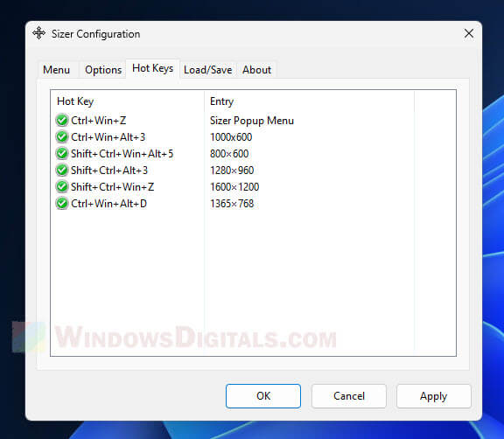504x439 pixels.
Task: Close the Sizer Configuration dialog
Action: click(469, 33)
